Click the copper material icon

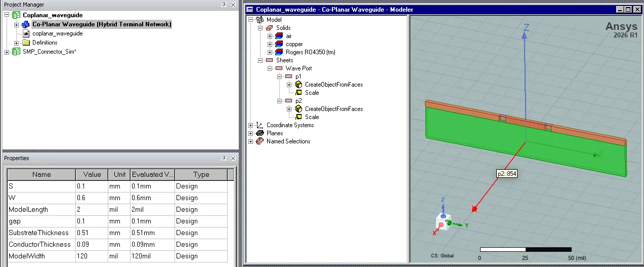pyautogui.click(x=279, y=44)
